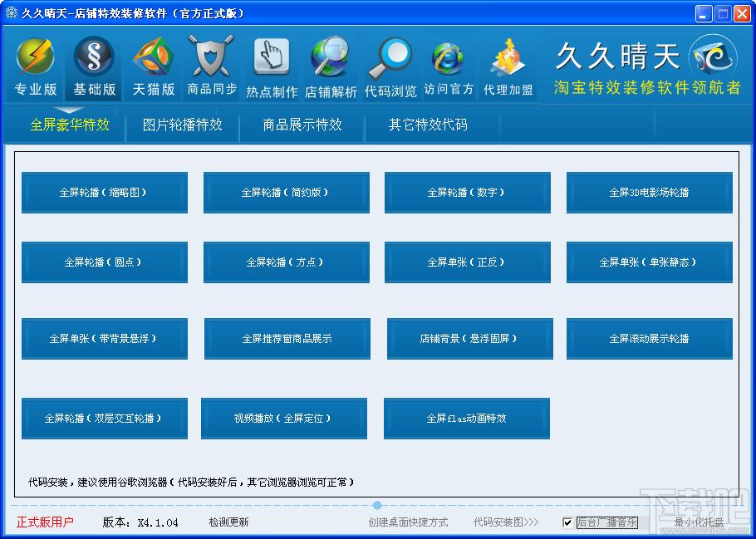The width and height of the screenshot is (756, 539).
Task: Click the blue dot on dashed line
Action: click(x=377, y=505)
